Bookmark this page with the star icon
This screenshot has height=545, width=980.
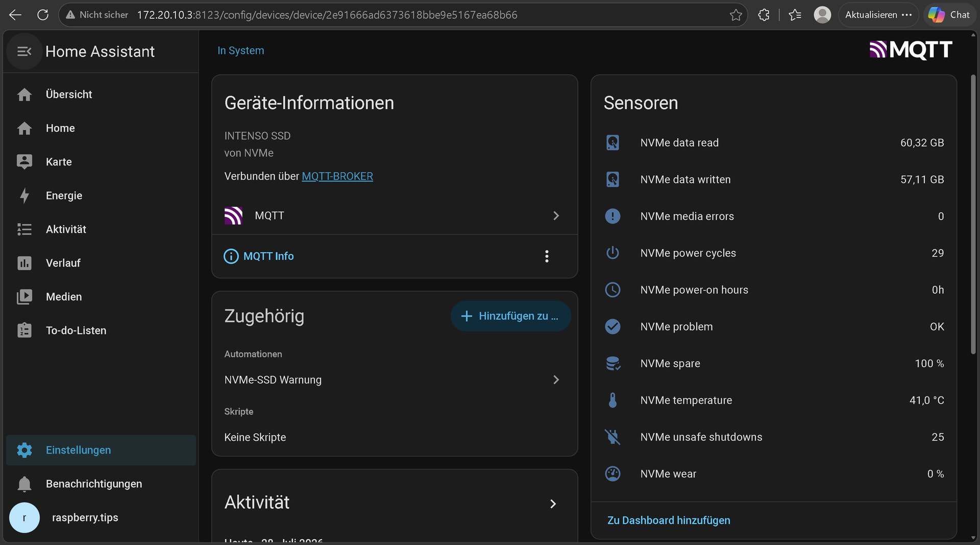(736, 15)
